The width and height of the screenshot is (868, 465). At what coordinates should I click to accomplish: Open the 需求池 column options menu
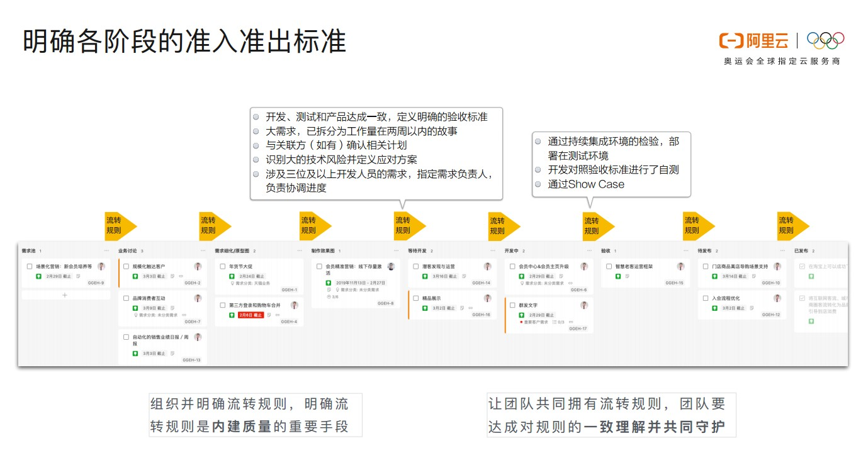[x=106, y=250]
